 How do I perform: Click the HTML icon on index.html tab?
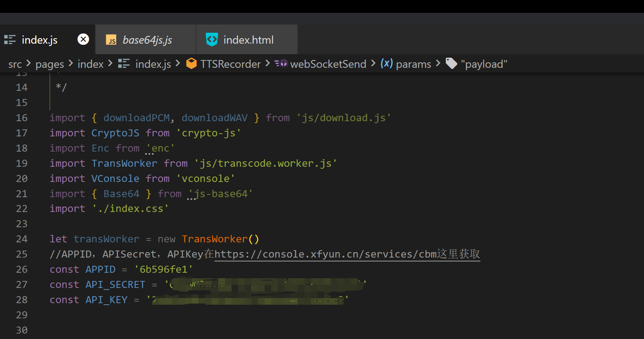212,40
